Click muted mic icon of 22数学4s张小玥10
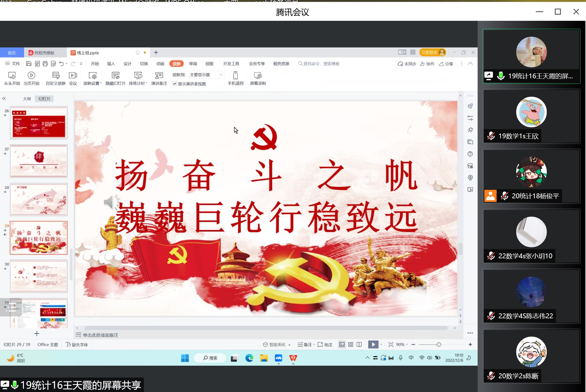 pos(491,256)
